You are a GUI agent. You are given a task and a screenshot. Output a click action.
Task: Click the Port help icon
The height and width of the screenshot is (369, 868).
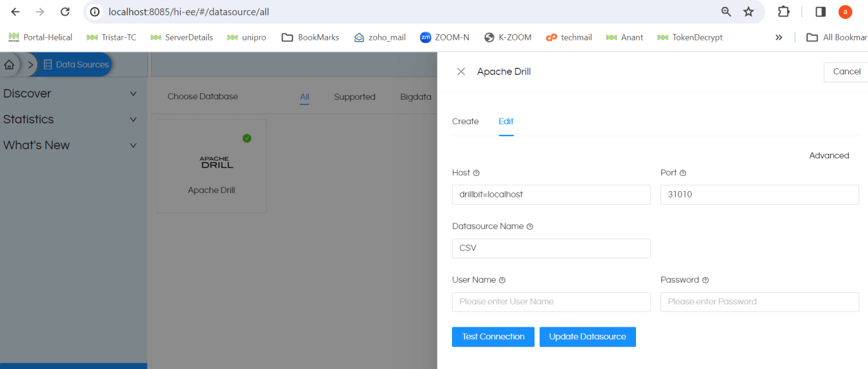(683, 173)
